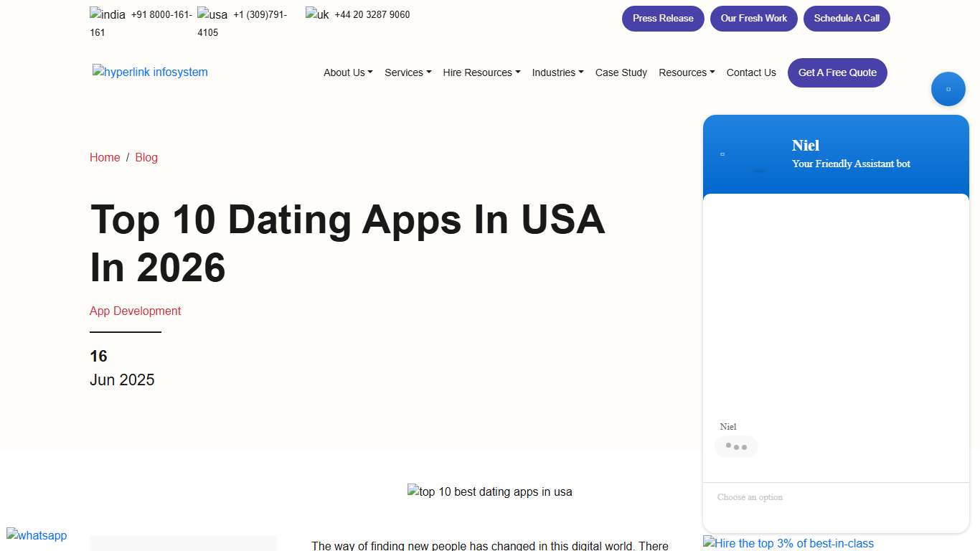The image size is (980, 551).
Task: Expand the Services dropdown
Action: [x=407, y=72]
